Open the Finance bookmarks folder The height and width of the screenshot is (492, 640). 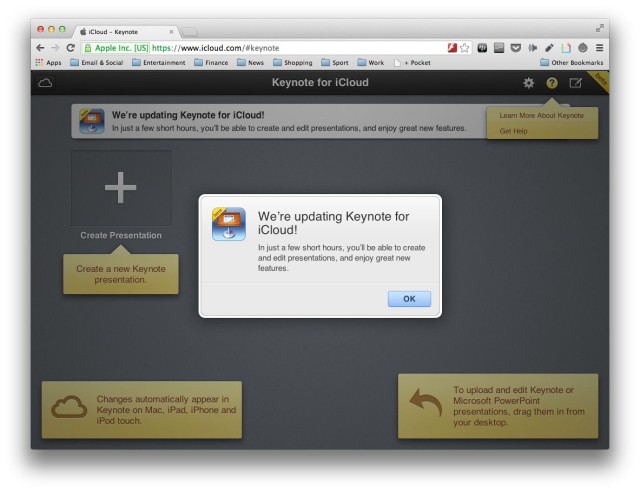[211, 62]
